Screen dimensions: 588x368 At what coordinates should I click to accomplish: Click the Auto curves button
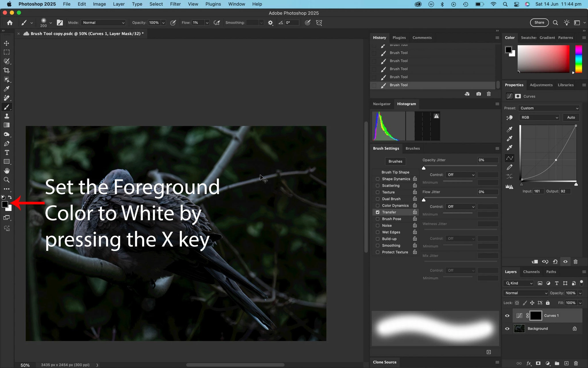pyautogui.click(x=571, y=117)
